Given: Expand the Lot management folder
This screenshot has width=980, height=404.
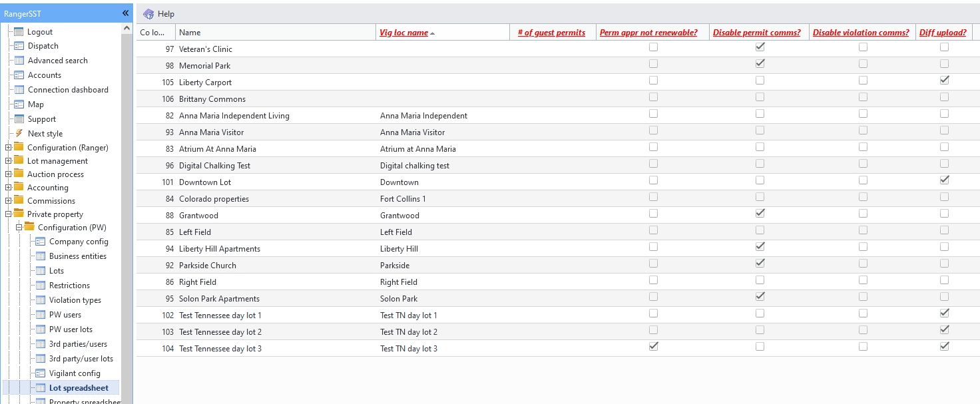Looking at the screenshot, I should pyautogui.click(x=8, y=161).
